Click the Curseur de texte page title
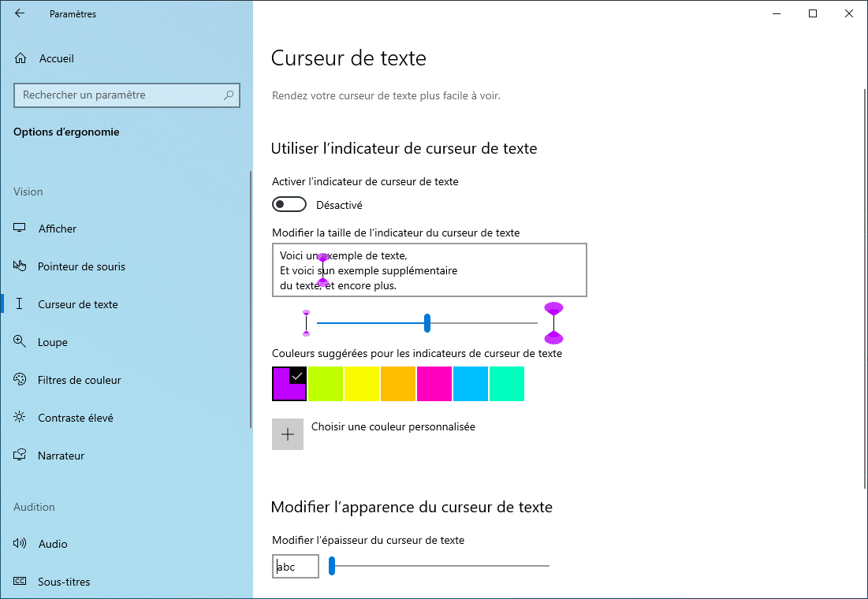 [x=348, y=58]
